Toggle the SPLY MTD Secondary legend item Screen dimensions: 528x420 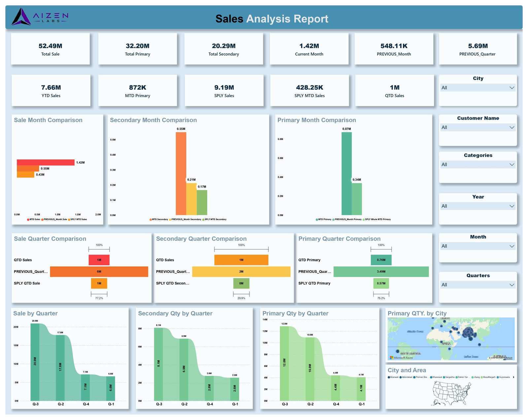214,219
